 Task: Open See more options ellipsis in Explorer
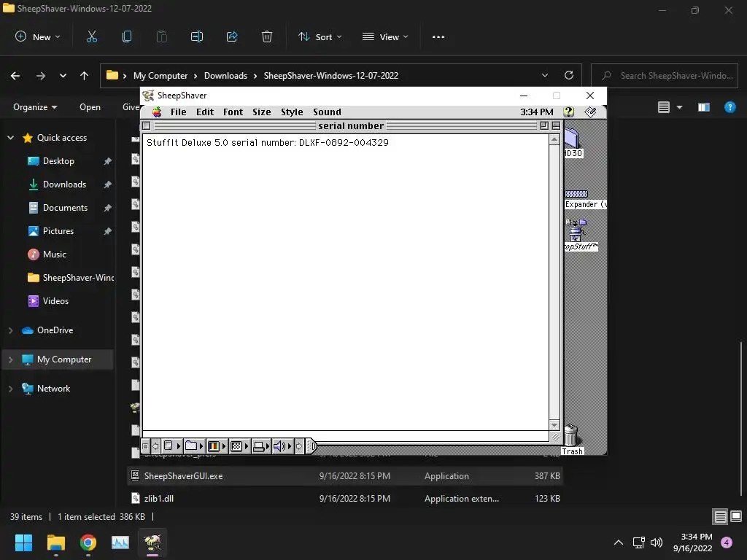coord(438,36)
